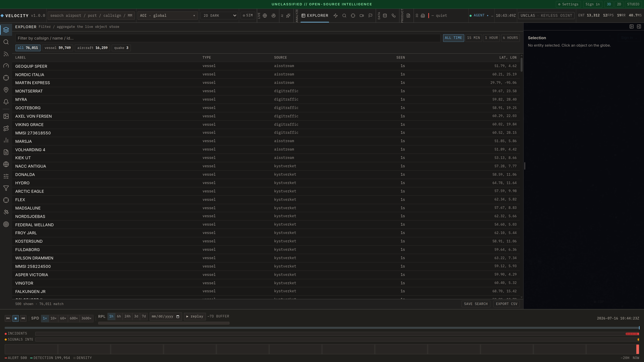Collapse the left side of selection panel

pyautogui.click(x=631, y=26)
